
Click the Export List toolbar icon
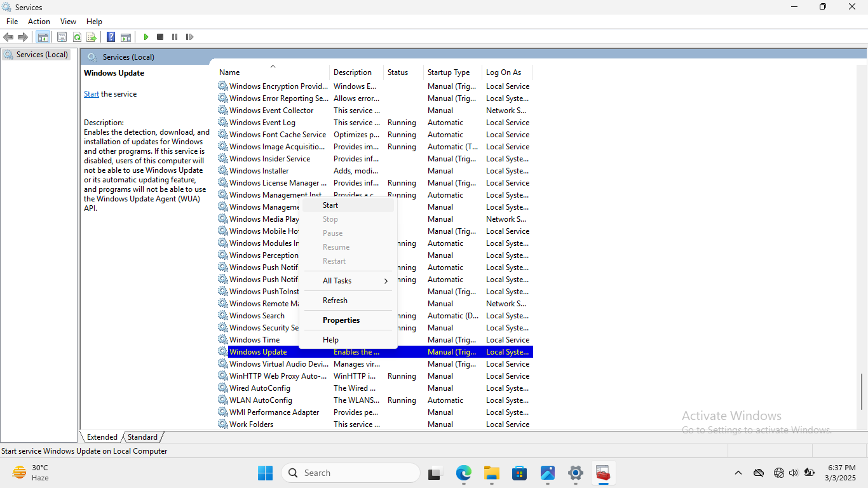point(92,37)
